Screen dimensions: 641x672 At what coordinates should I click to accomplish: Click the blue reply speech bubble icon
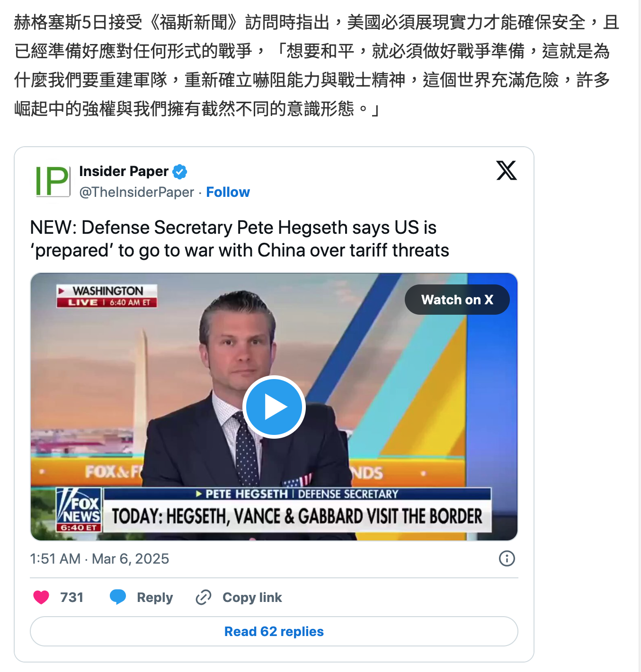click(x=118, y=597)
